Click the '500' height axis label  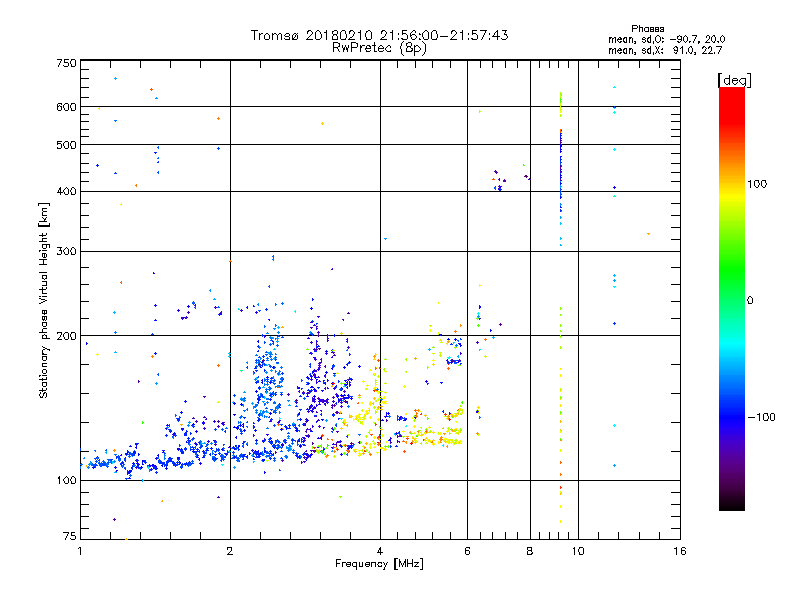coord(66,145)
